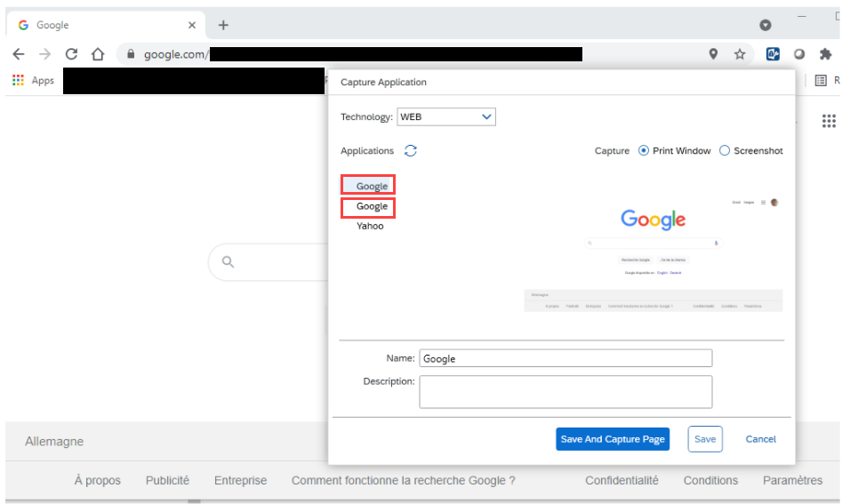This screenshot has height=504, width=842.
Task: Open Comment fonctionne la recherche Google link
Action: 404,480
